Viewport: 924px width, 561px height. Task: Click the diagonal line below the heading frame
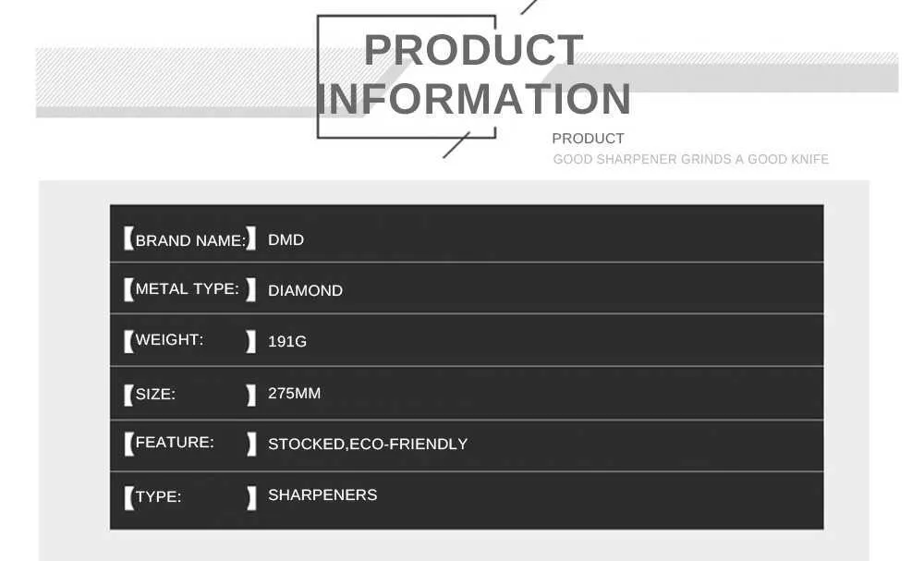(456, 145)
